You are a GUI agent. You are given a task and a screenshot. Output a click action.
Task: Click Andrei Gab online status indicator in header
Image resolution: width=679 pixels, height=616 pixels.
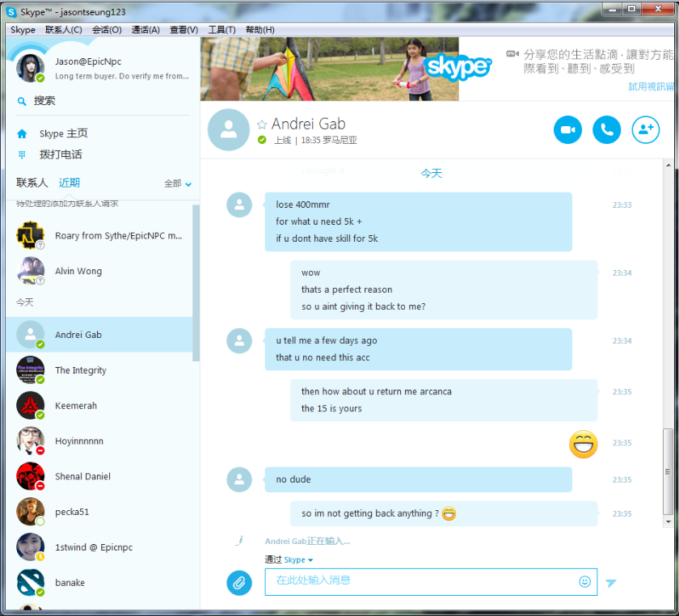[262, 140]
